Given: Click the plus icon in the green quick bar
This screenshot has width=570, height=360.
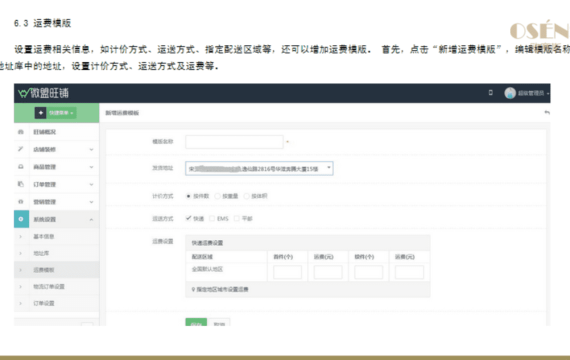Looking at the screenshot, I should [40, 113].
